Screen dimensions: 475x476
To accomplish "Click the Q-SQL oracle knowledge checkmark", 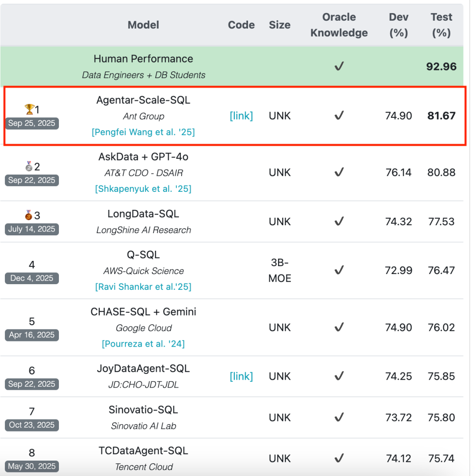I will click(339, 270).
